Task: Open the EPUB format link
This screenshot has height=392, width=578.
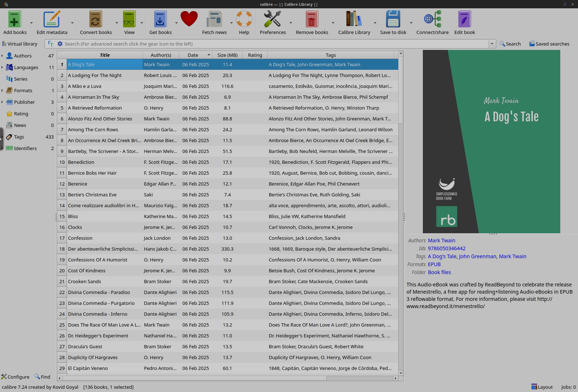Action: [x=434, y=264]
